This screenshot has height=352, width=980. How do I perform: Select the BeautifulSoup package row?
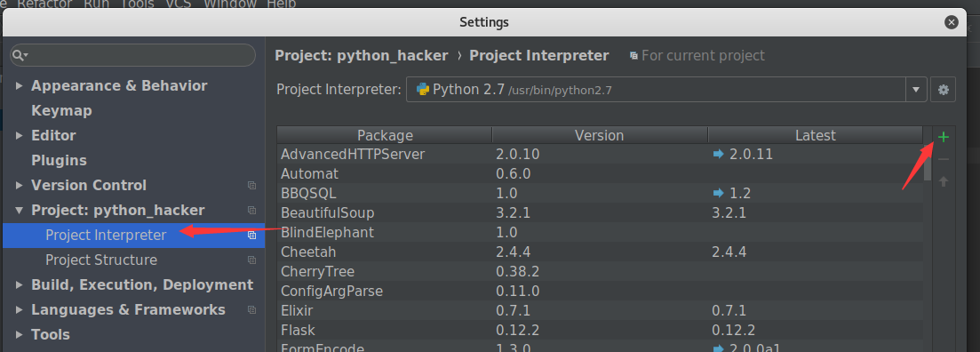point(600,213)
